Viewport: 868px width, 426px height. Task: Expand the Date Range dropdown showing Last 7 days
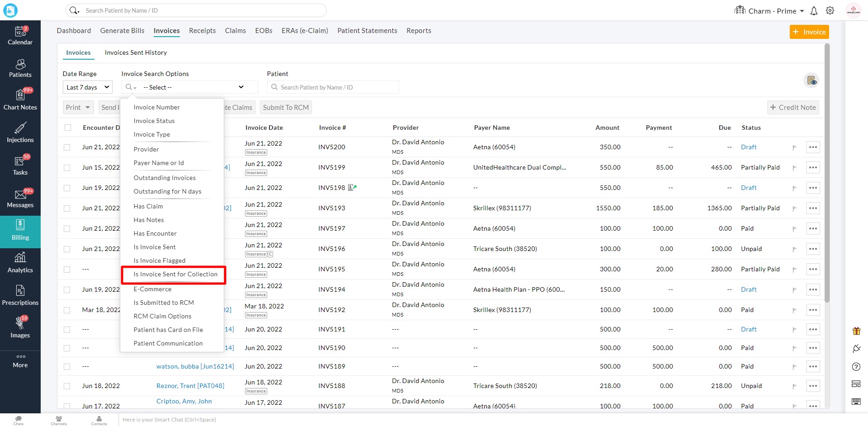[x=87, y=87]
